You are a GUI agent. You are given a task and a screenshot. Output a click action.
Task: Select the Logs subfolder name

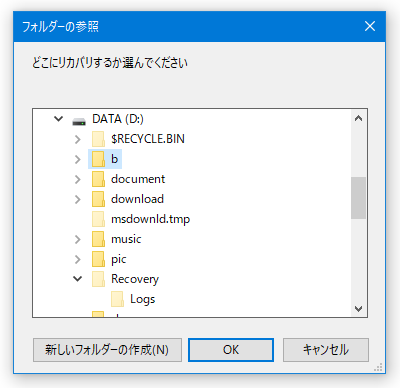point(142,299)
